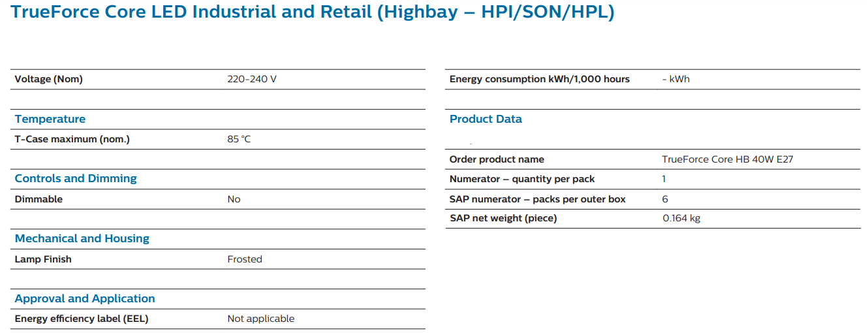Click the TrueForce Core LED document title
The height and width of the screenshot is (333, 868).
313,12
